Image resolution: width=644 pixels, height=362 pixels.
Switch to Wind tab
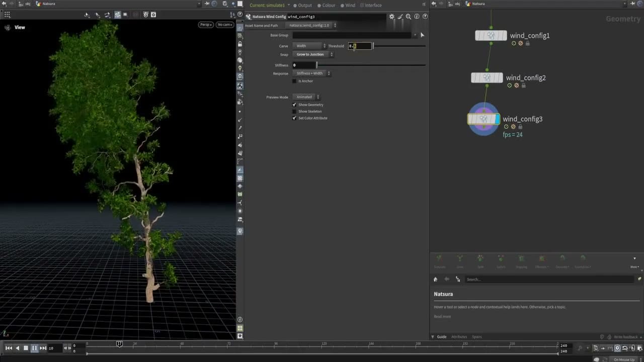pyautogui.click(x=348, y=5)
